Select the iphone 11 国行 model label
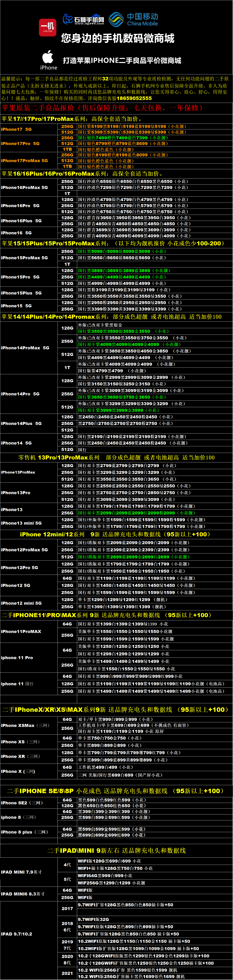The width and height of the screenshot is (233, 980). click(17, 684)
